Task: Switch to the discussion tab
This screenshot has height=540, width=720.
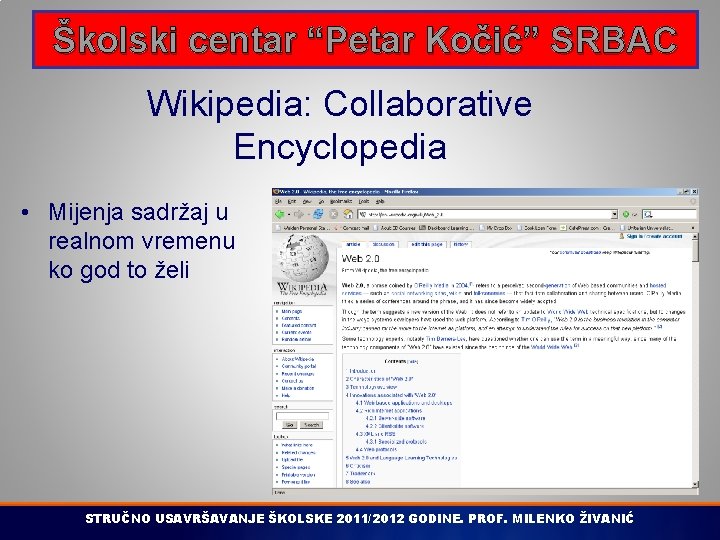Action: pyautogui.click(x=383, y=245)
